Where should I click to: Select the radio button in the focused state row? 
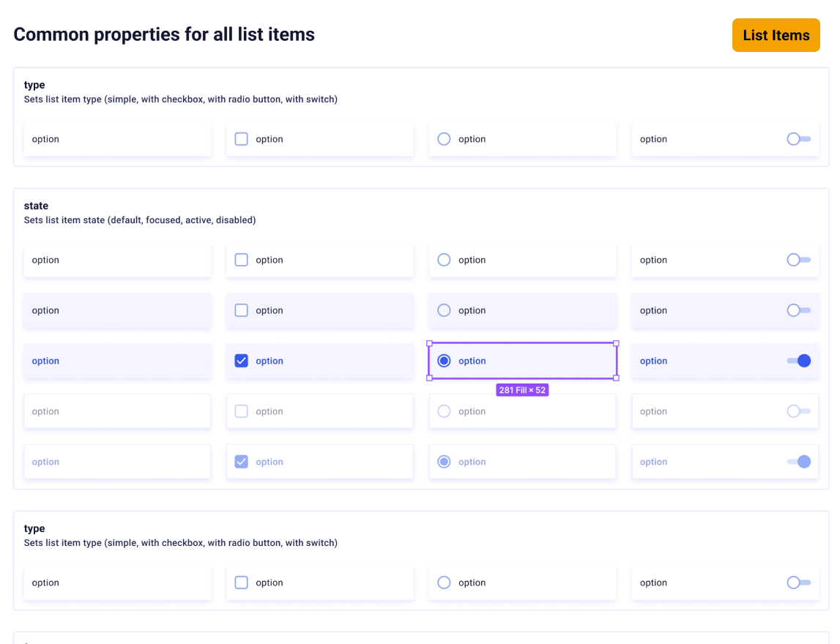[444, 310]
